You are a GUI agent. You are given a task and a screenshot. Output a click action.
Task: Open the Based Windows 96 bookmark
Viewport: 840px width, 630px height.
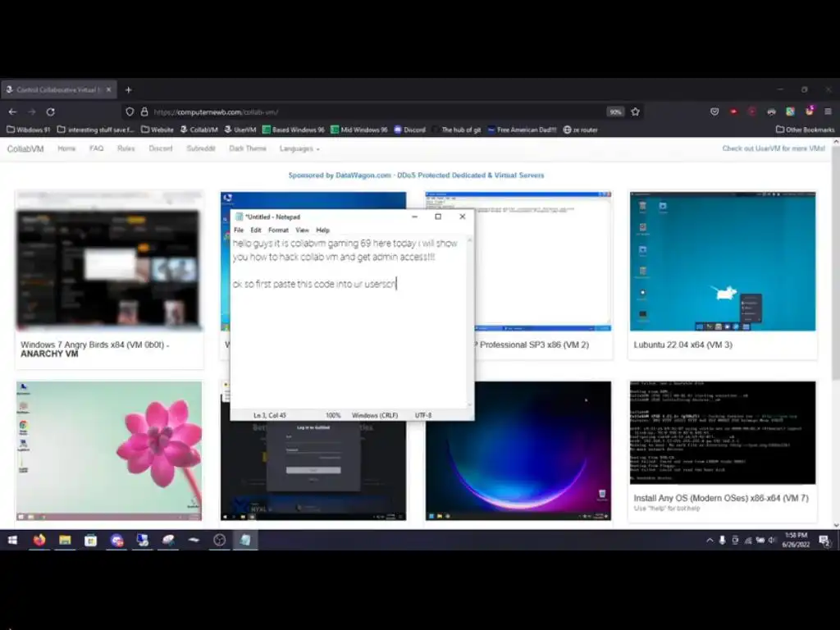point(294,130)
